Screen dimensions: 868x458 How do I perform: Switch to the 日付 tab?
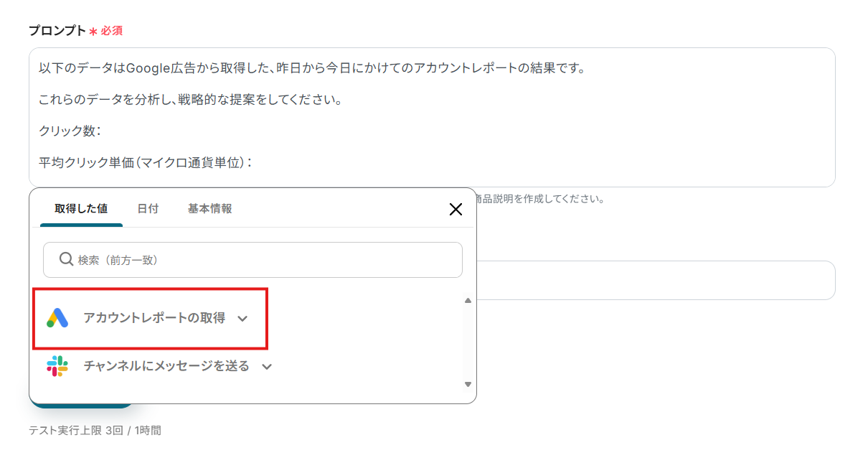(x=148, y=209)
